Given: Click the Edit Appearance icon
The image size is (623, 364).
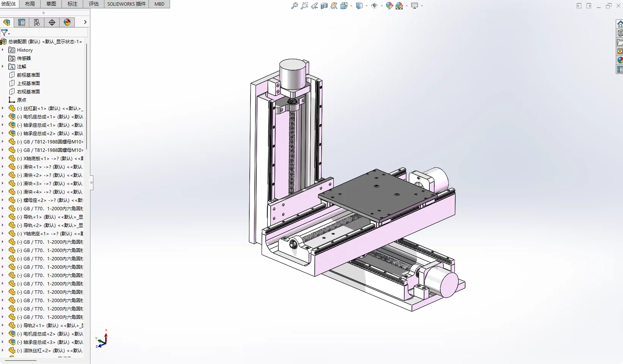Looking at the screenshot, I should [390, 6].
